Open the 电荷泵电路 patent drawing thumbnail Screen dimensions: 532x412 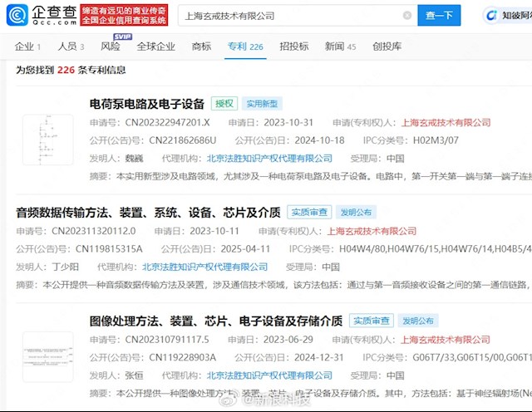coord(48,140)
